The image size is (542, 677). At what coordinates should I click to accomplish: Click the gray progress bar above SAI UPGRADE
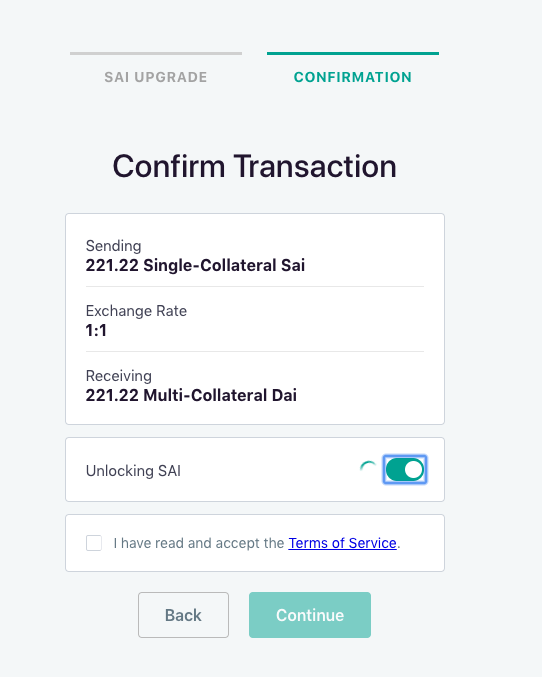pyautogui.click(x=156, y=54)
